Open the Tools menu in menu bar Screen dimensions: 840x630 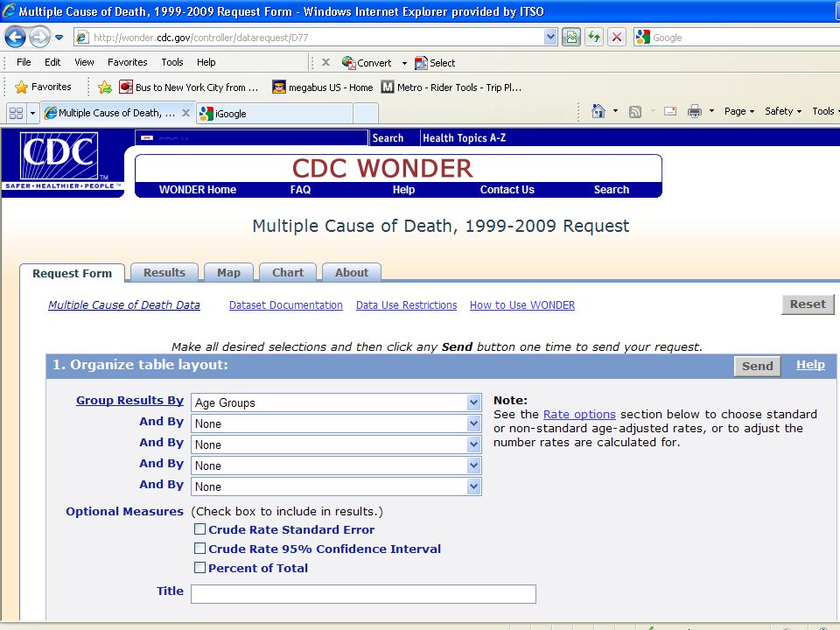click(172, 62)
